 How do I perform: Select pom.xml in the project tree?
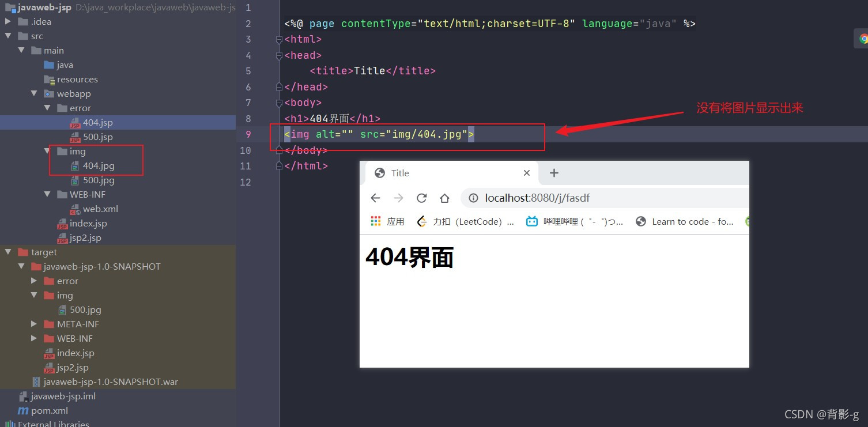click(50, 411)
